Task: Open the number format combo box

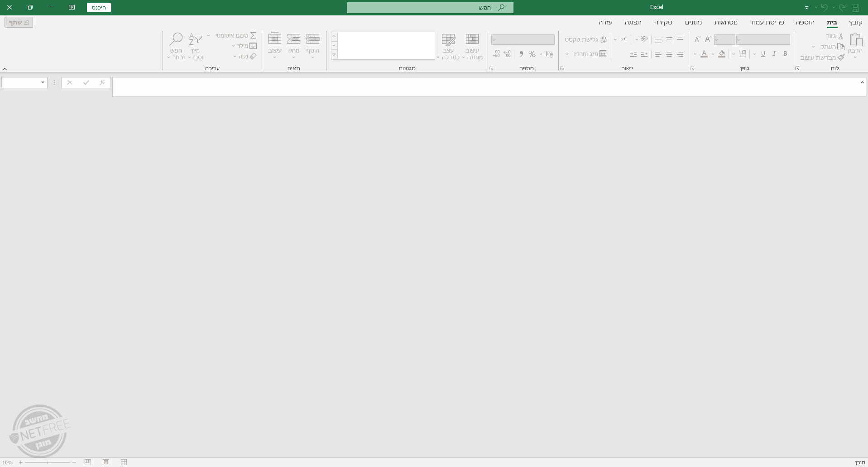Action: [x=523, y=40]
